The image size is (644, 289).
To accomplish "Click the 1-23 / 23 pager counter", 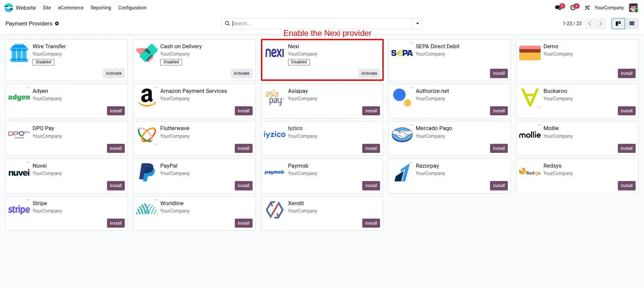I will click(x=572, y=23).
